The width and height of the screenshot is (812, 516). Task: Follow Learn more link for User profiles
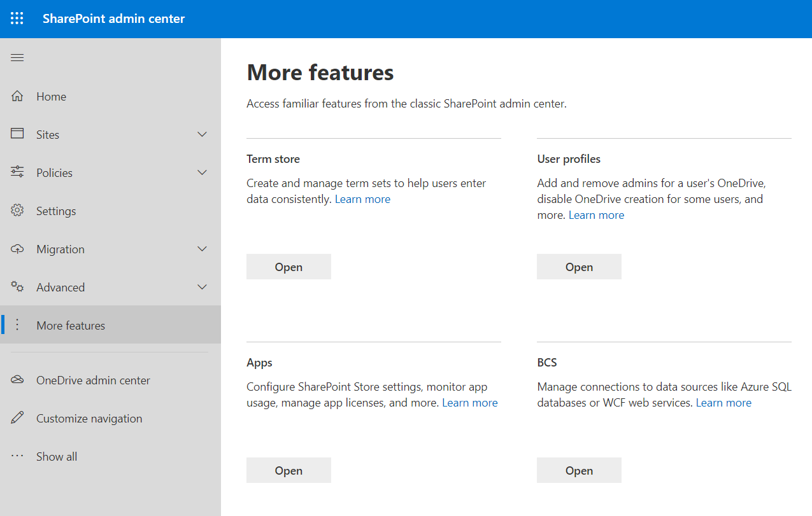tap(596, 215)
